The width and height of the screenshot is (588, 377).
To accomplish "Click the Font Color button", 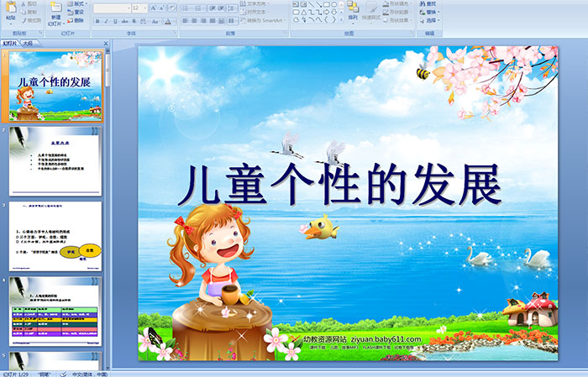I will (x=168, y=21).
